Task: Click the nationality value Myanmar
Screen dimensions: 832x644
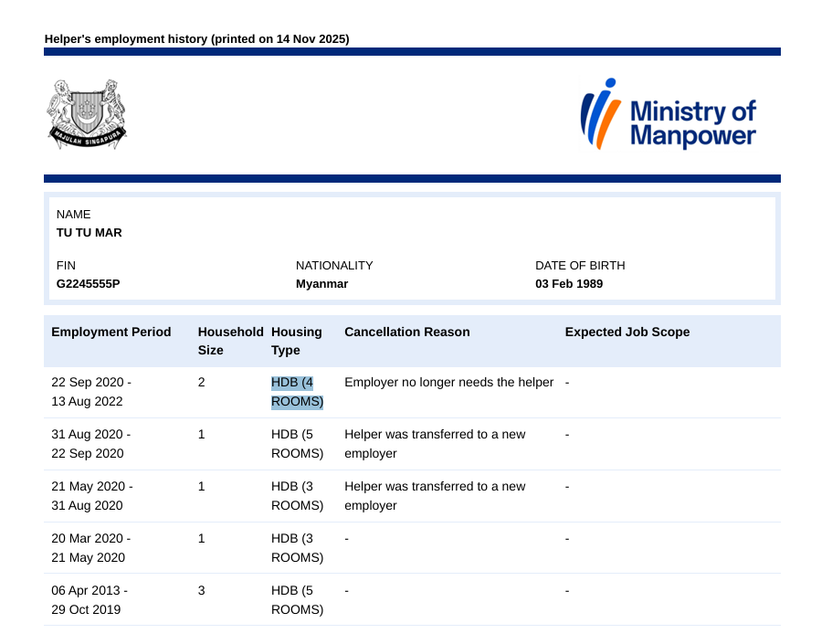Action: 321,284
